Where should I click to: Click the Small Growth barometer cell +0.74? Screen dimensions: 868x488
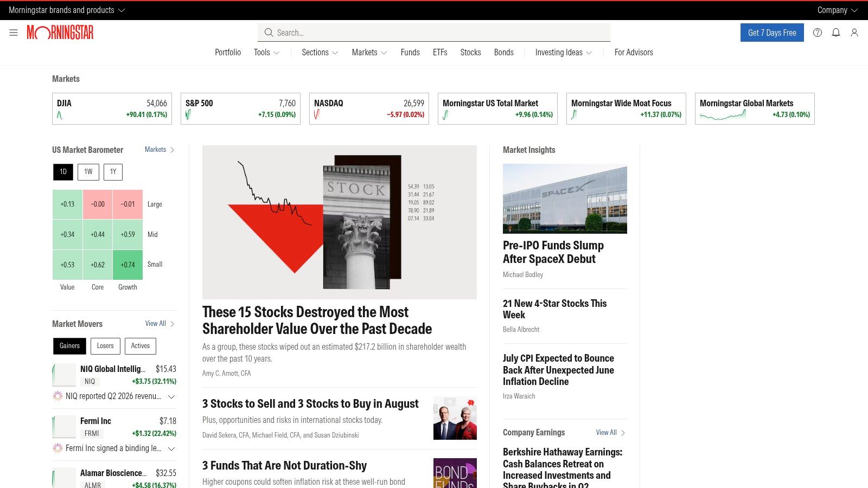pos(127,265)
